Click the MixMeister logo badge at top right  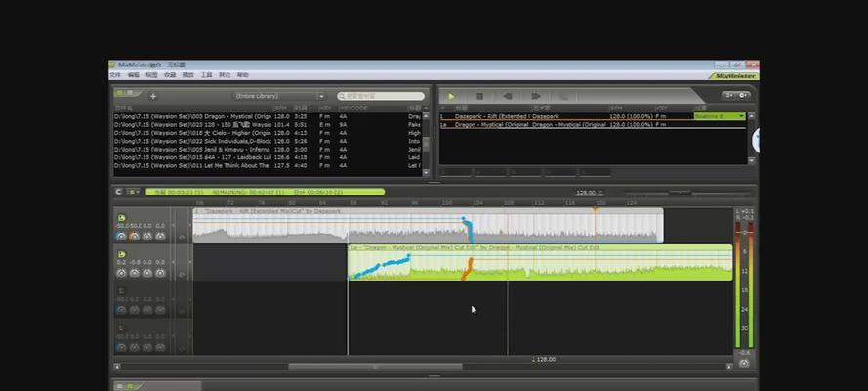coord(734,76)
